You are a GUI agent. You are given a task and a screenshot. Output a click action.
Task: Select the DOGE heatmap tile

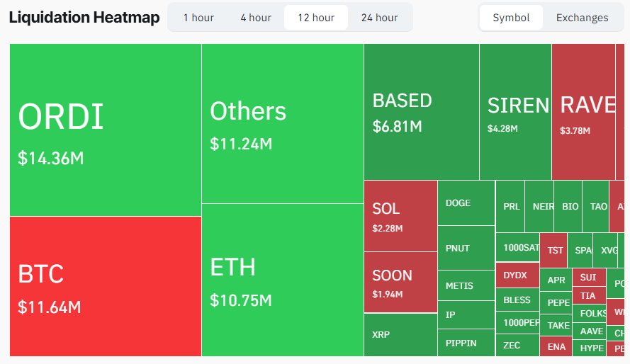coord(466,203)
